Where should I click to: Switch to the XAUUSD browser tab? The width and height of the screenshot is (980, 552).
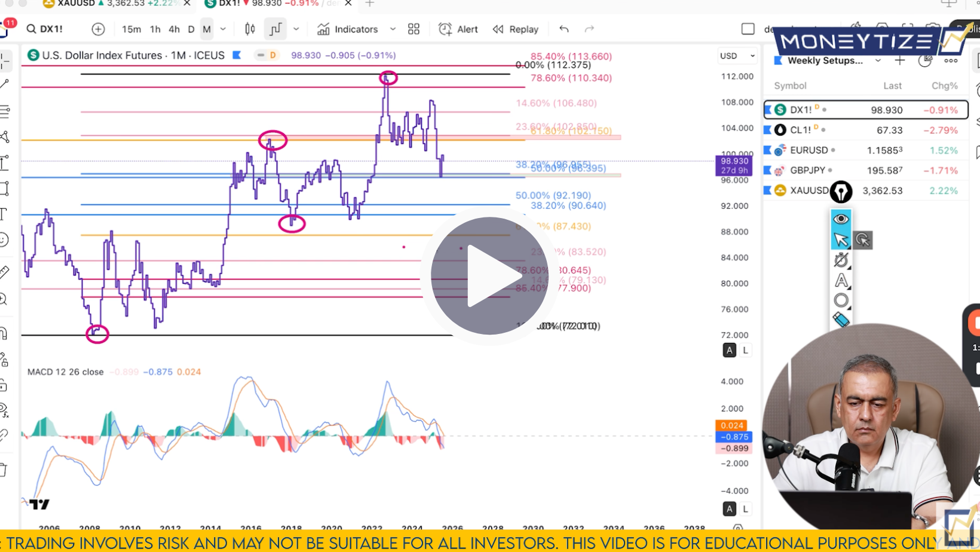[111, 4]
